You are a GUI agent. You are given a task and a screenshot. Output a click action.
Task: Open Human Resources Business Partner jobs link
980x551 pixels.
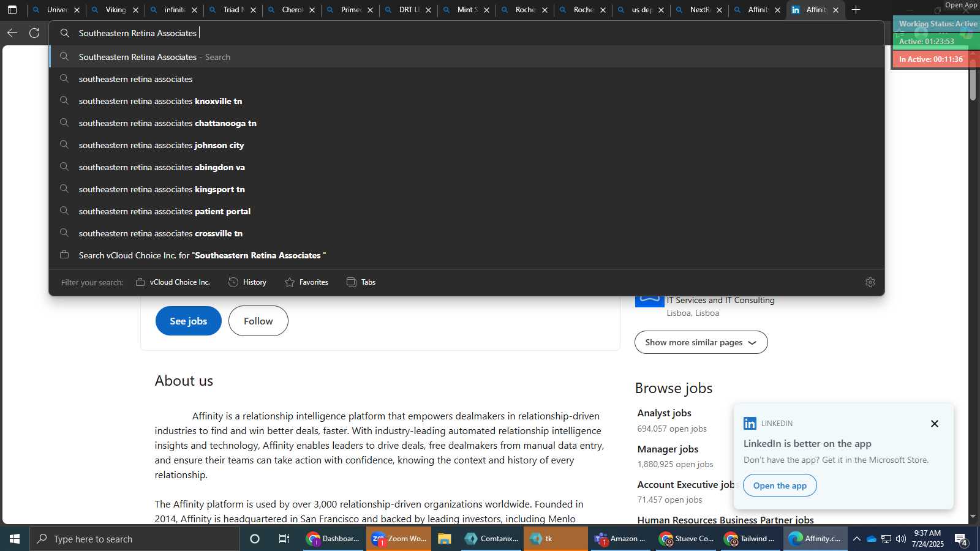[x=725, y=520]
